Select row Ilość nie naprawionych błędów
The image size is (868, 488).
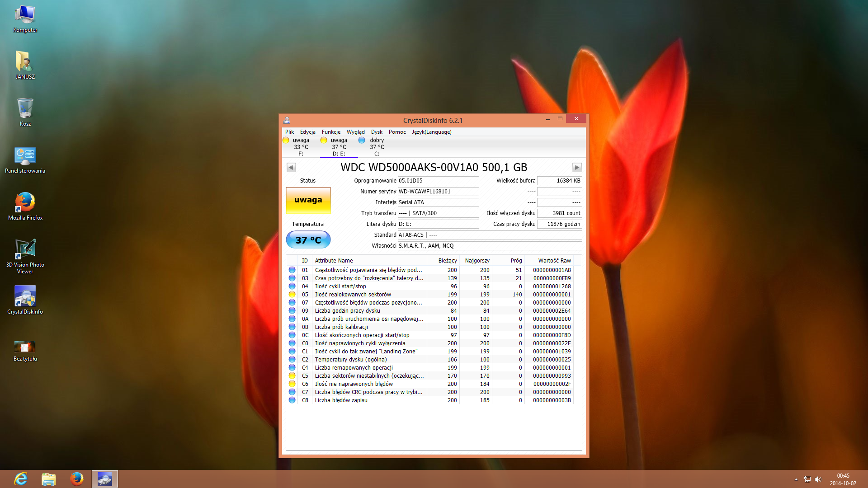430,384
